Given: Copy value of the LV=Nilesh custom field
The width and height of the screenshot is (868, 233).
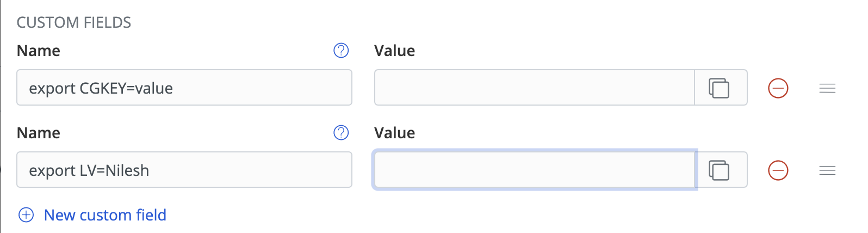Looking at the screenshot, I should [719, 170].
